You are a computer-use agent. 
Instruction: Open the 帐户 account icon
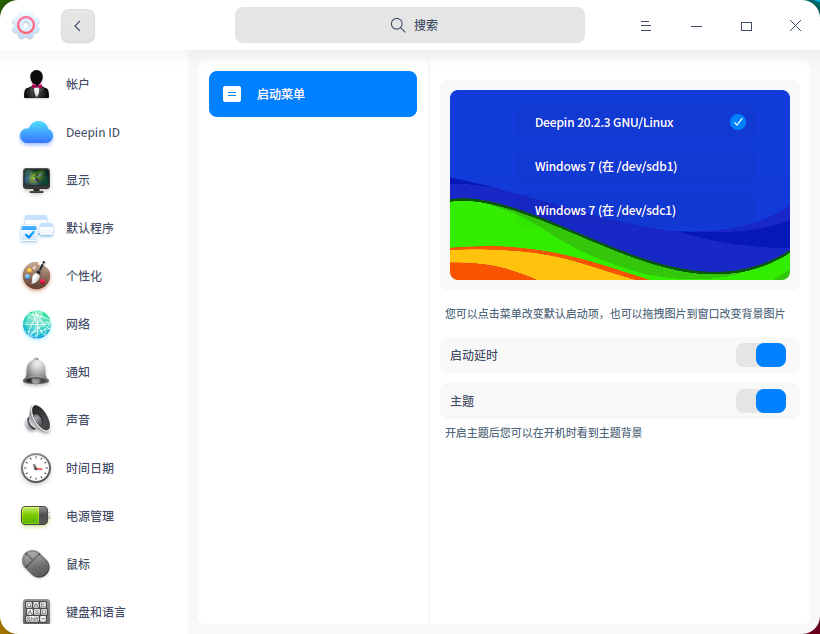36,84
